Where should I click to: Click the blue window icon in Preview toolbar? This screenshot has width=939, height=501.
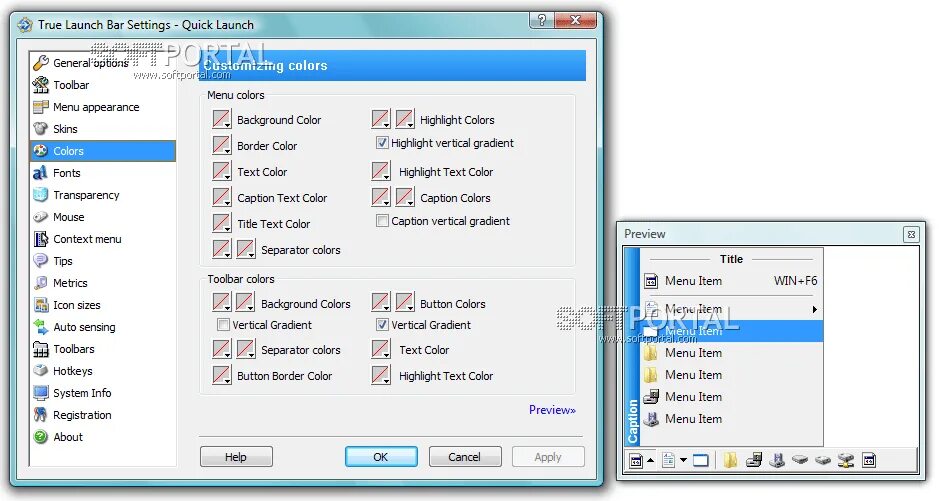[x=701, y=460]
